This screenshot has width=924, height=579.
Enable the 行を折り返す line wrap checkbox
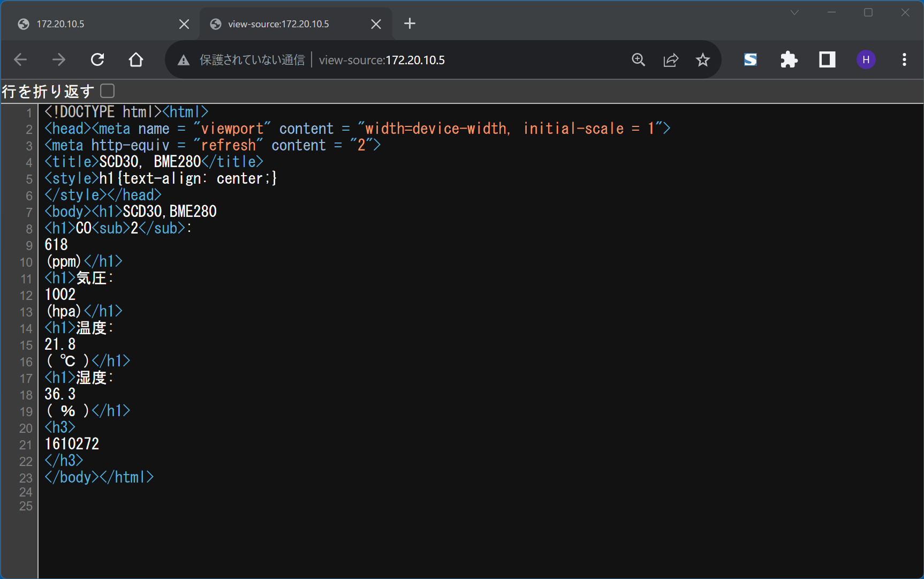(108, 91)
